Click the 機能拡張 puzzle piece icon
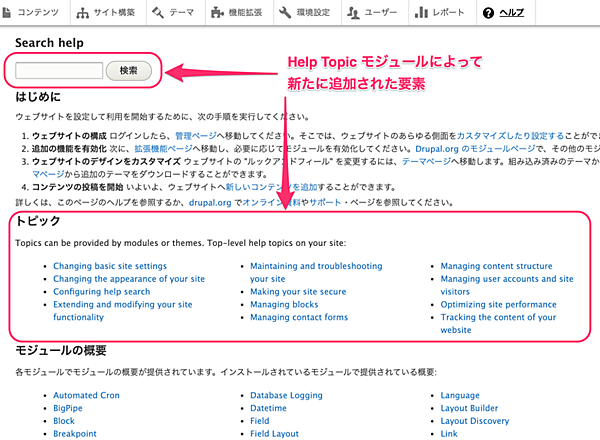Image resolution: width=600 pixels, height=440 pixels. click(x=217, y=13)
